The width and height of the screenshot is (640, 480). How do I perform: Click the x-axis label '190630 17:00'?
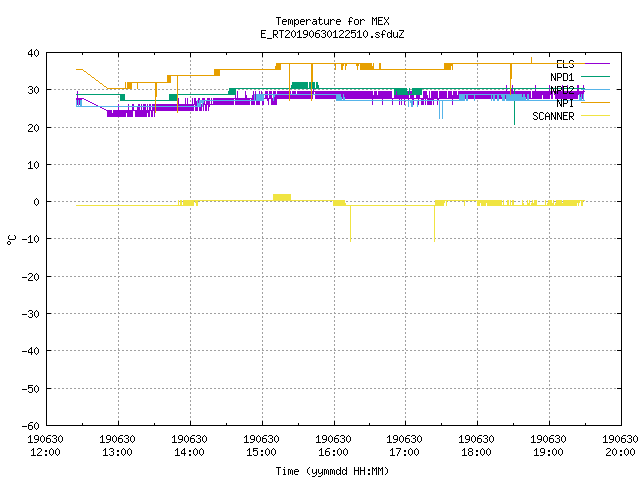(404, 446)
